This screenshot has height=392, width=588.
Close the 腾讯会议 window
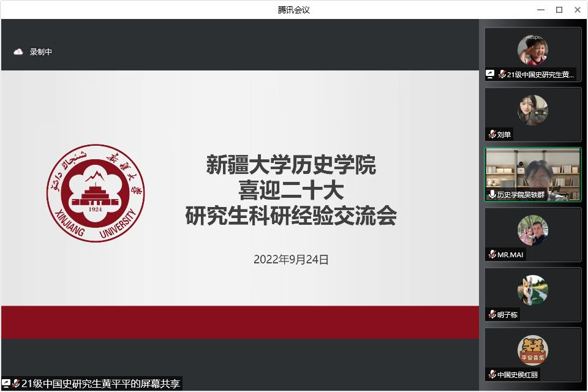click(x=578, y=10)
